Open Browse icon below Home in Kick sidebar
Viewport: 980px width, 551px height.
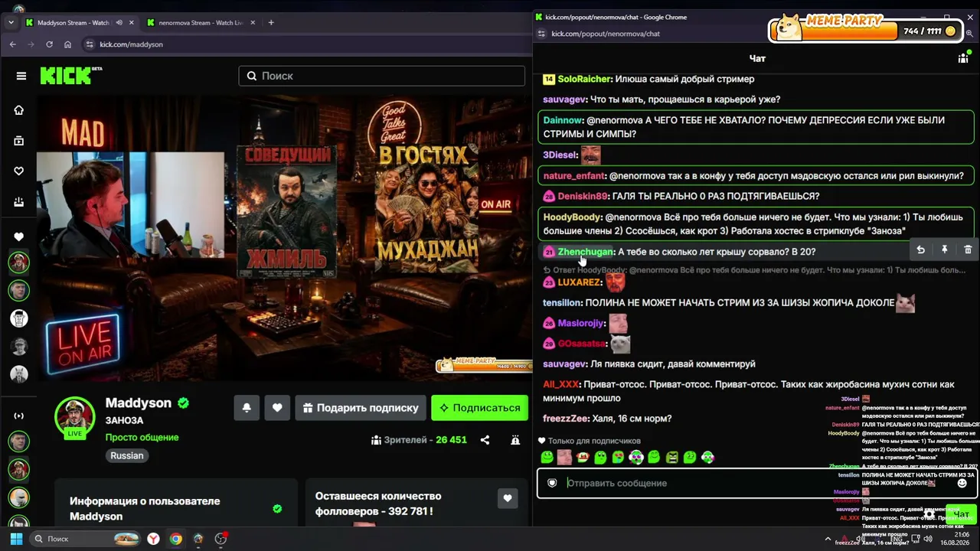[19, 141]
